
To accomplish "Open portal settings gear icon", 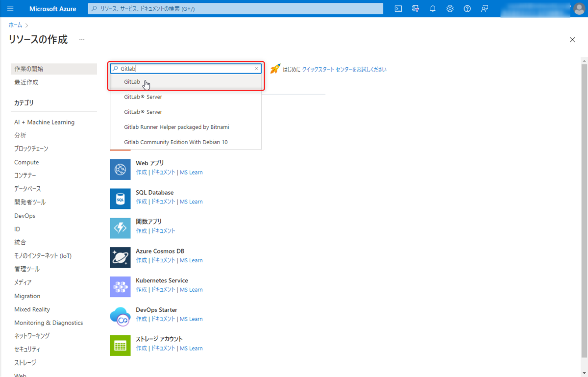I will pyautogui.click(x=450, y=9).
